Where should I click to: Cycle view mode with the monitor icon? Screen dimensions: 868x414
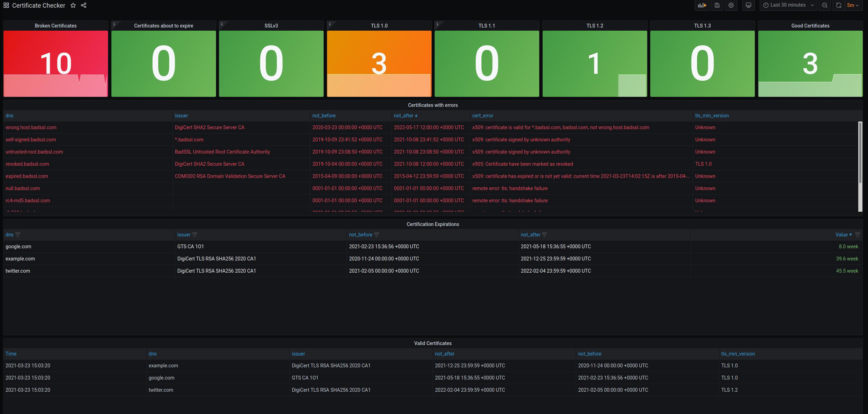[x=748, y=5]
